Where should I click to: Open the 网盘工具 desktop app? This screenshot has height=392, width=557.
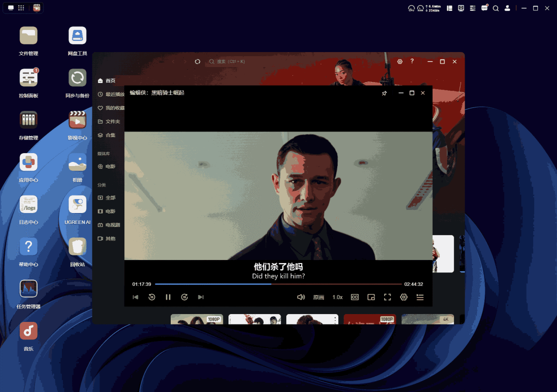point(77,36)
